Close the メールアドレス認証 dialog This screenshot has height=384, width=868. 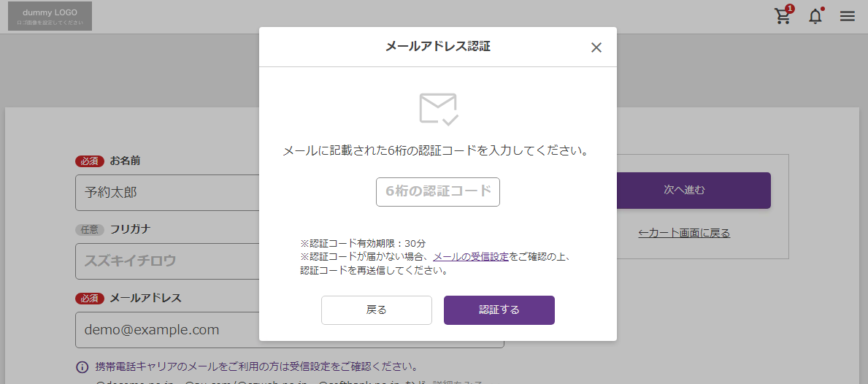(596, 47)
